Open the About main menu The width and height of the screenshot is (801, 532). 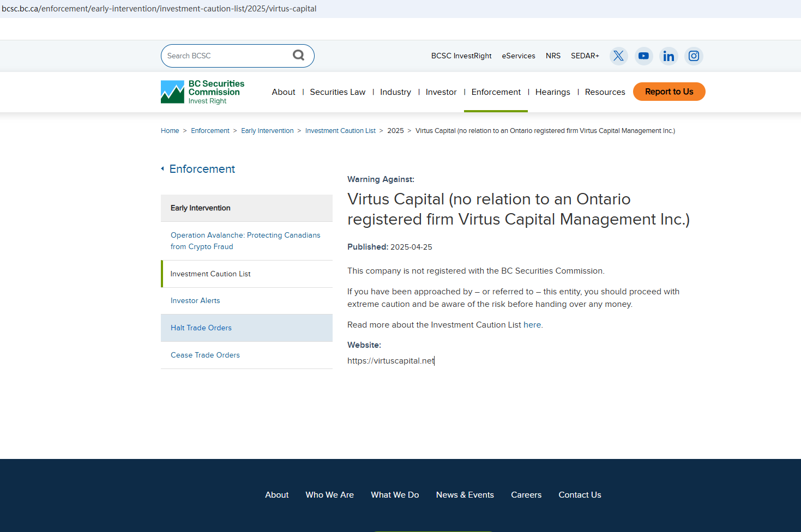(284, 92)
